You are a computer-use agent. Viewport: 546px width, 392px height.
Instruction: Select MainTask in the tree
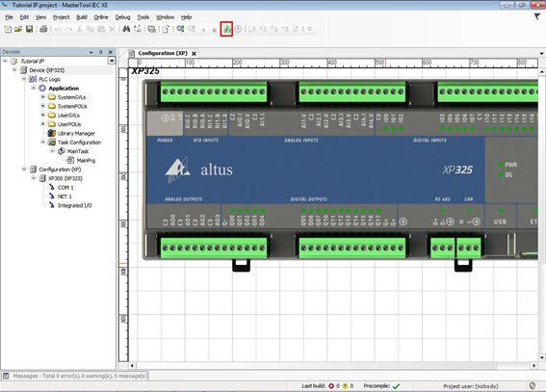pyautogui.click(x=78, y=151)
